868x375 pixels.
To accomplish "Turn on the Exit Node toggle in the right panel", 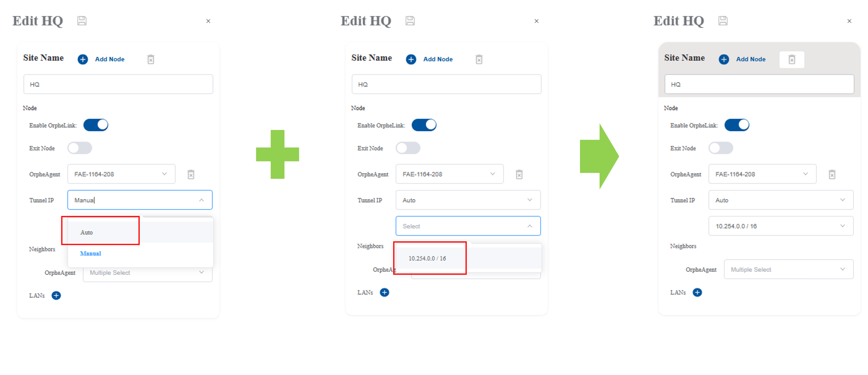I will tap(721, 148).
